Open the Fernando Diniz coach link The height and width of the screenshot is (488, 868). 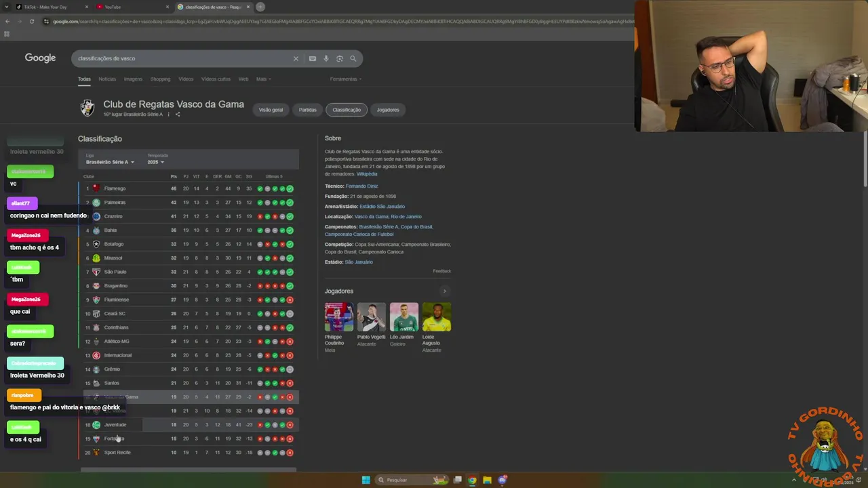point(362,186)
